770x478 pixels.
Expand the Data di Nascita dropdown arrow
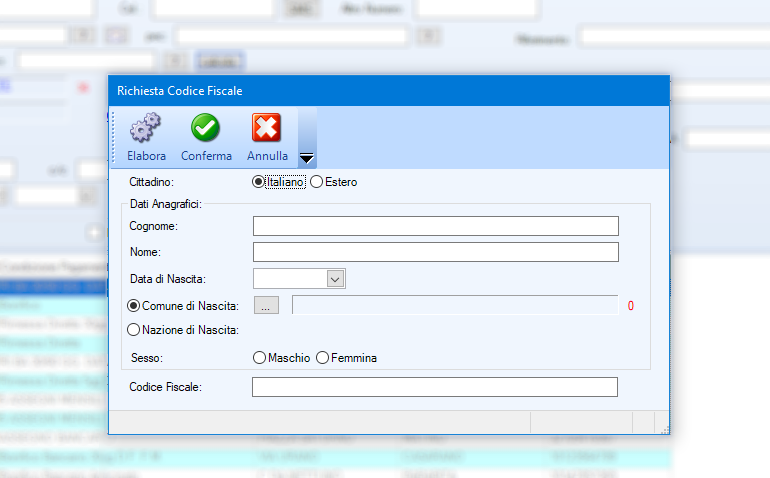[x=335, y=279]
